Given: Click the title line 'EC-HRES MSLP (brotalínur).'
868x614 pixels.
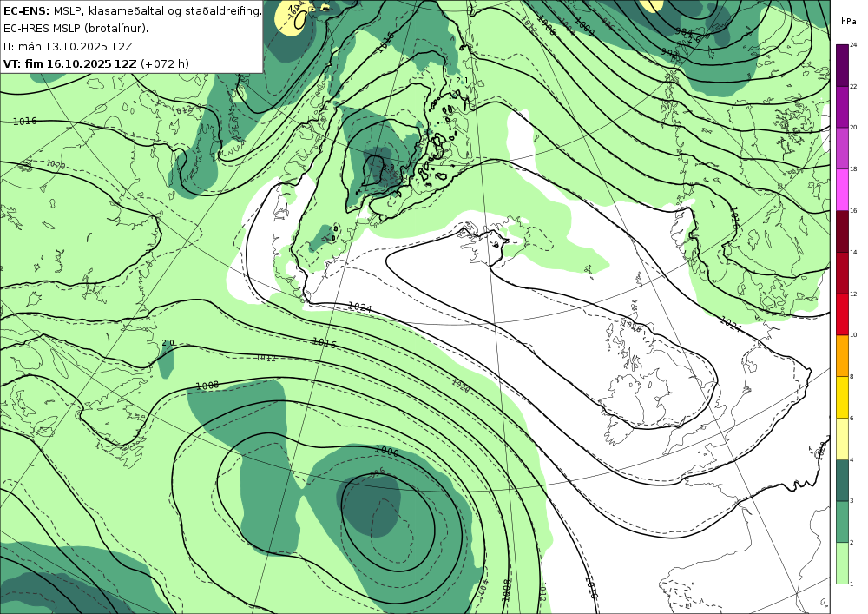Looking at the screenshot, I should tap(76, 29).
